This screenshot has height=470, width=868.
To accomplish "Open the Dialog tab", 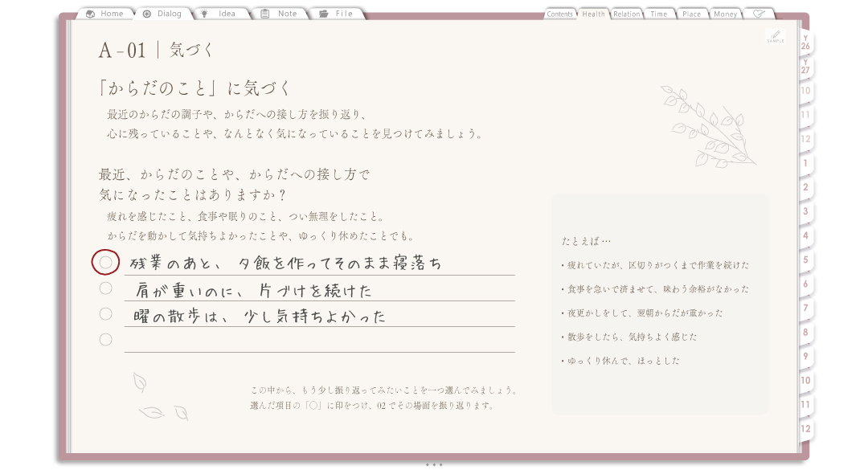I will 162,14.
